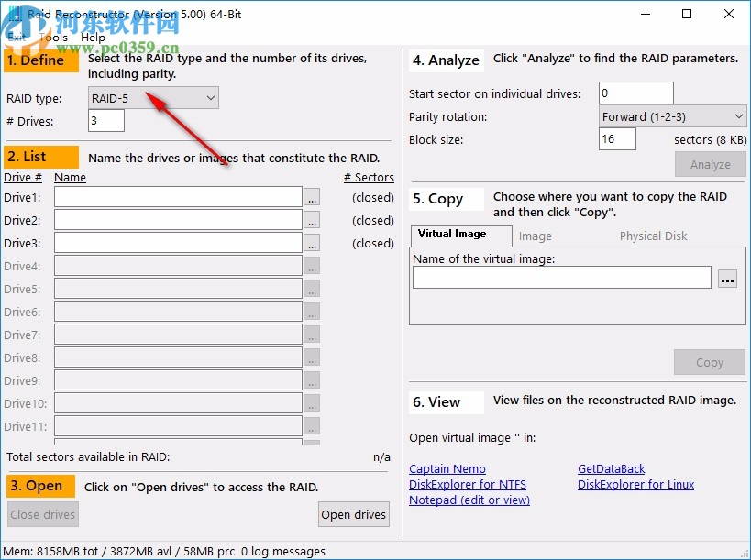This screenshot has width=751, height=560.
Task: Click the 6. View step label
Action: point(447,402)
